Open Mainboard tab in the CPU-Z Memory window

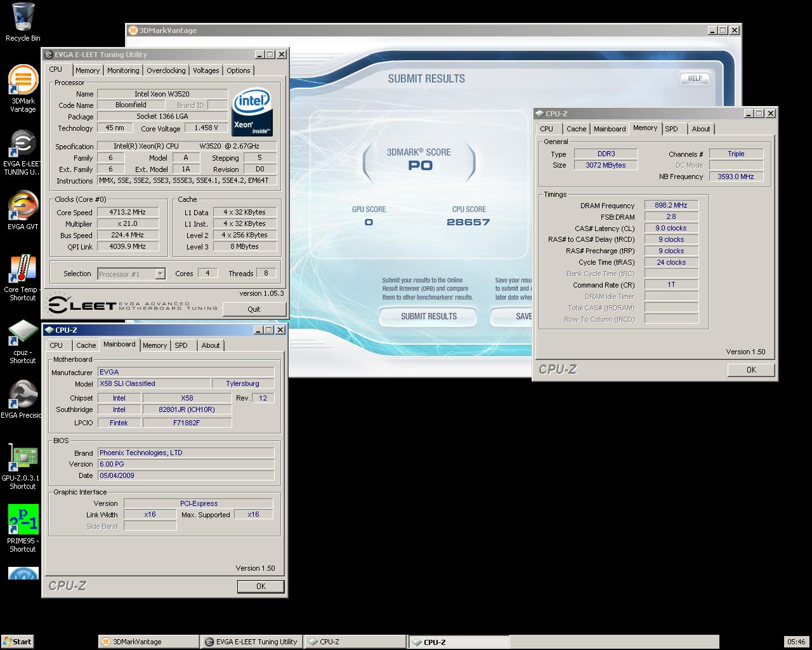coord(610,129)
